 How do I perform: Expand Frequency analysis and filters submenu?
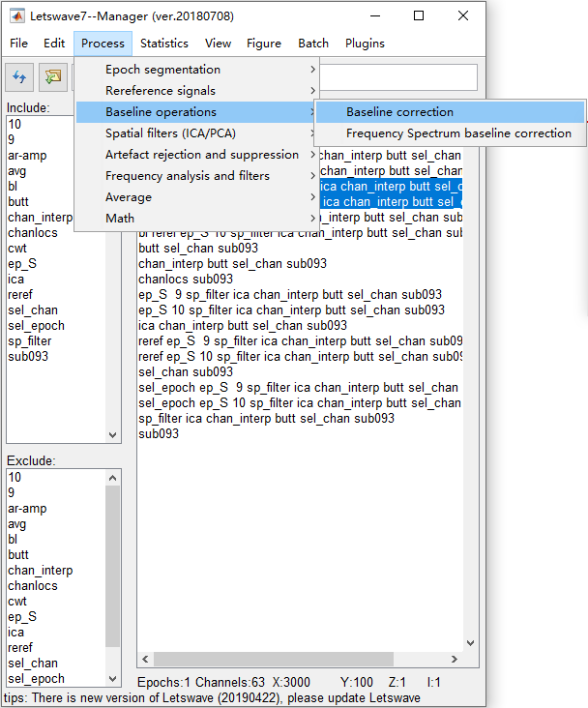pos(197,176)
